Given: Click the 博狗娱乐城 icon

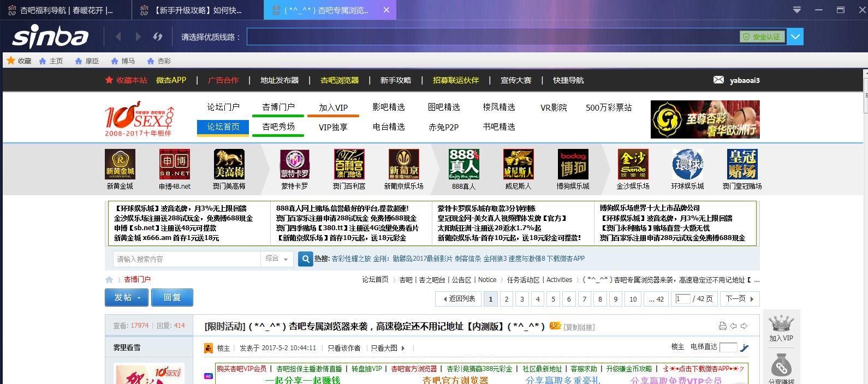Looking at the screenshot, I should [573, 164].
